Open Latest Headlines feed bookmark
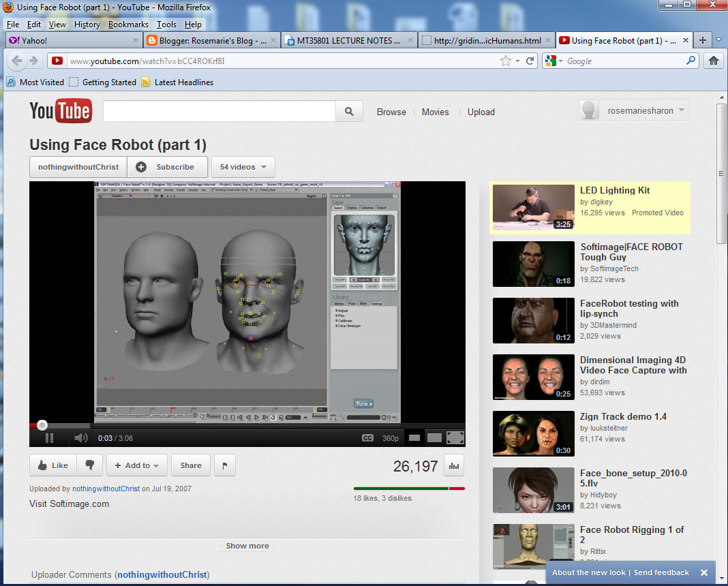This screenshot has height=586, width=728. click(x=177, y=82)
